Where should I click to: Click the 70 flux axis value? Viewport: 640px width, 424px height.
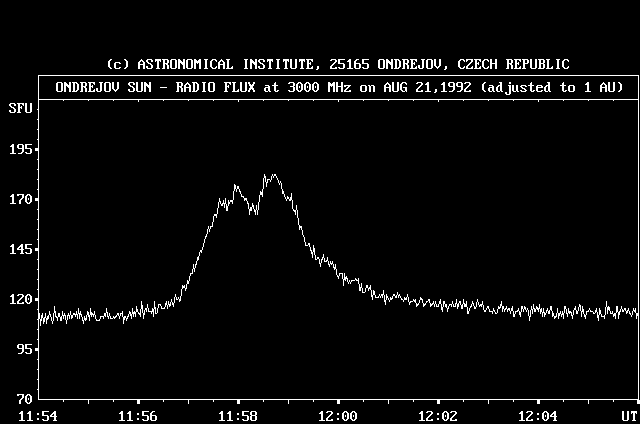(x=24, y=398)
